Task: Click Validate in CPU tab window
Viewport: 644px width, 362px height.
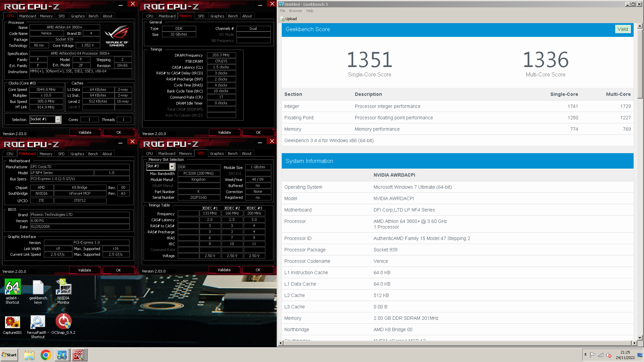Action: [85, 132]
